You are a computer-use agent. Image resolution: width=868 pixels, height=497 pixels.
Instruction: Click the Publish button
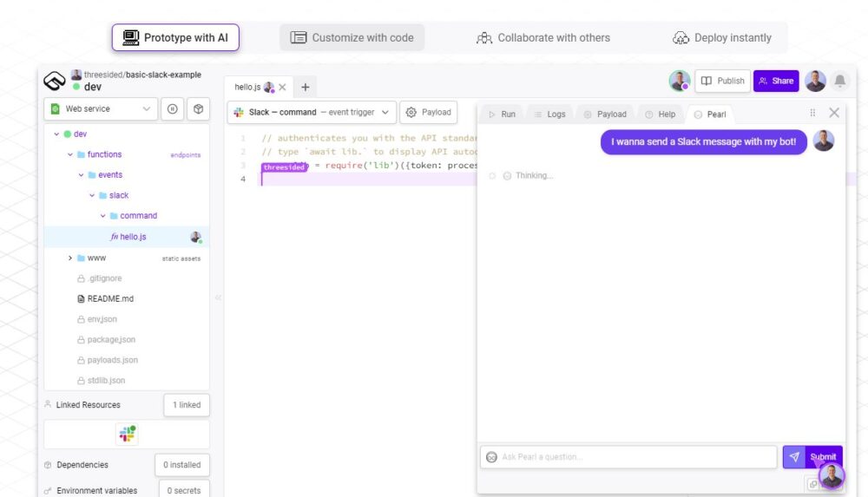point(722,81)
